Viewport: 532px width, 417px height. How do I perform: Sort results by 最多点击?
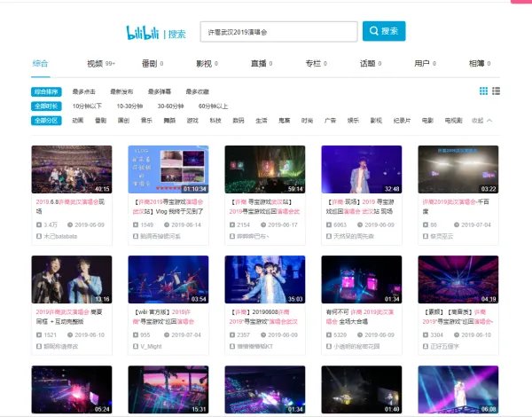(x=84, y=91)
